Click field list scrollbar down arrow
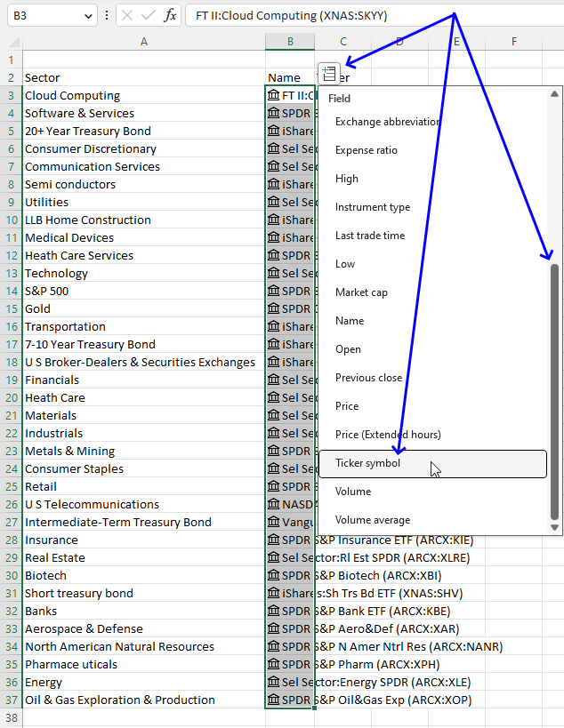Image resolution: width=564 pixels, height=728 pixels. pyautogui.click(x=554, y=527)
